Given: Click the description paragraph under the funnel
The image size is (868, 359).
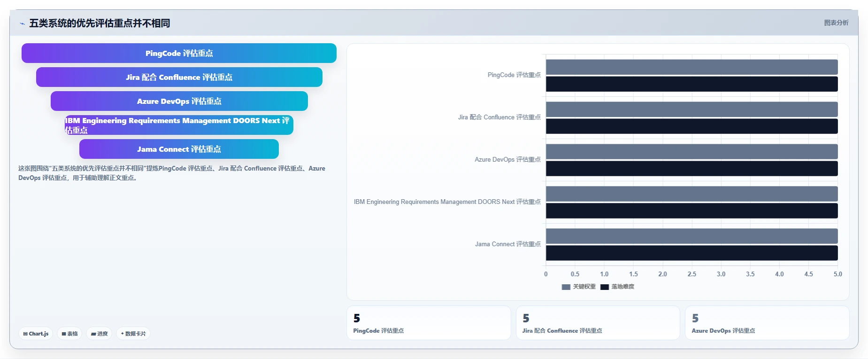Looking at the screenshot, I should pyautogui.click(x=172, y=173).
